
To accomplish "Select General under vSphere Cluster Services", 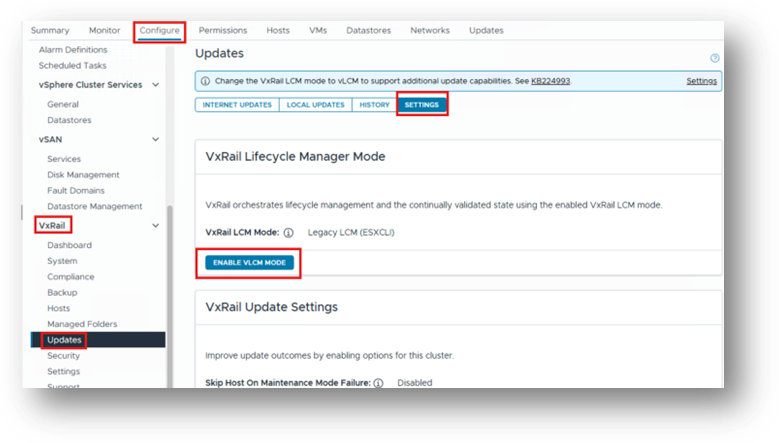I will (63, 104).
